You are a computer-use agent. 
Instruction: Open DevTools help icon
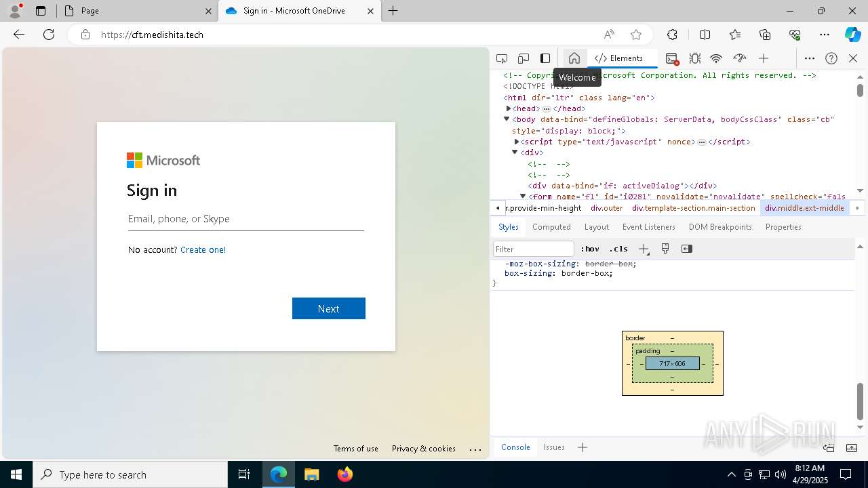pyautogui.click(x=831, y=58)
